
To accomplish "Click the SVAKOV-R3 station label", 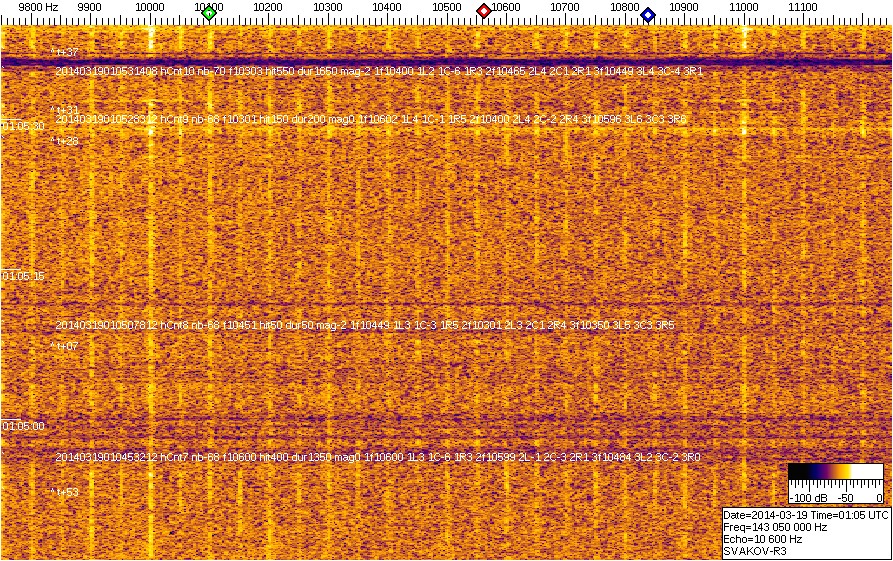I will 754,551.
